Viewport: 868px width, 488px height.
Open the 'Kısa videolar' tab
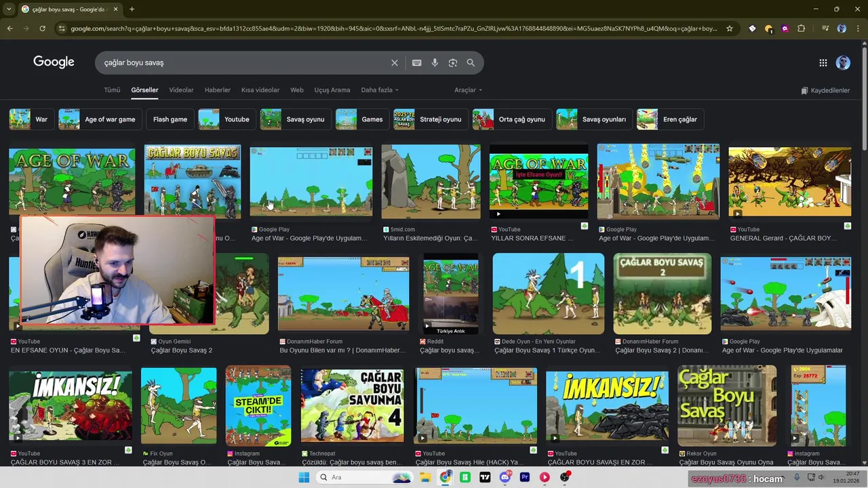click(260, 90)
